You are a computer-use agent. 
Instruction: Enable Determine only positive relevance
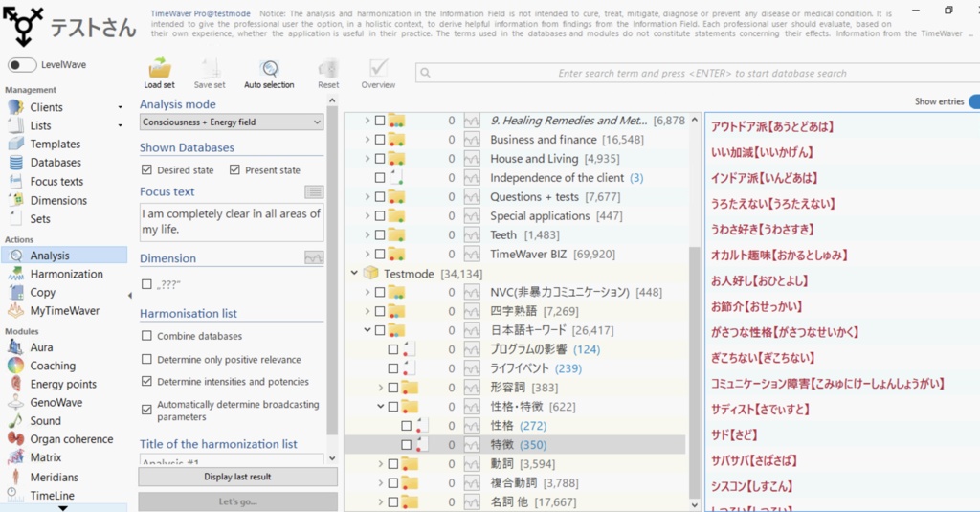(146, 359)
